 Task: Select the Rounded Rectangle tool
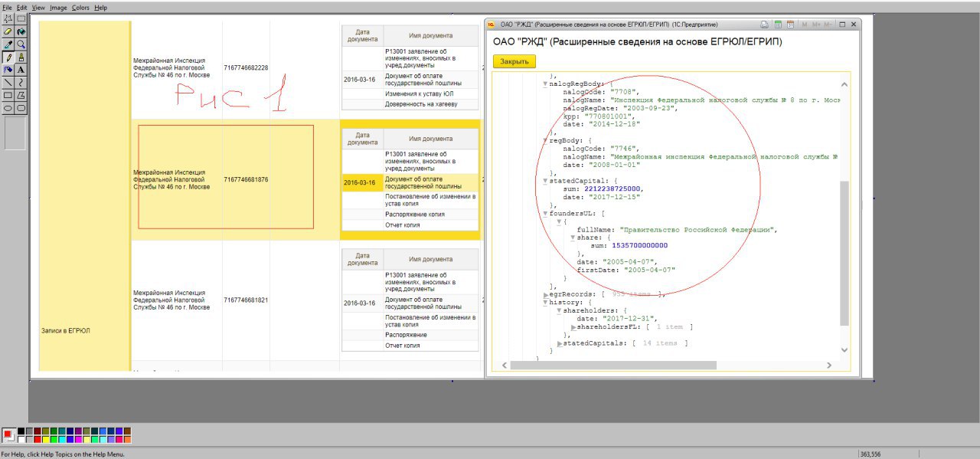coord(21,107)
